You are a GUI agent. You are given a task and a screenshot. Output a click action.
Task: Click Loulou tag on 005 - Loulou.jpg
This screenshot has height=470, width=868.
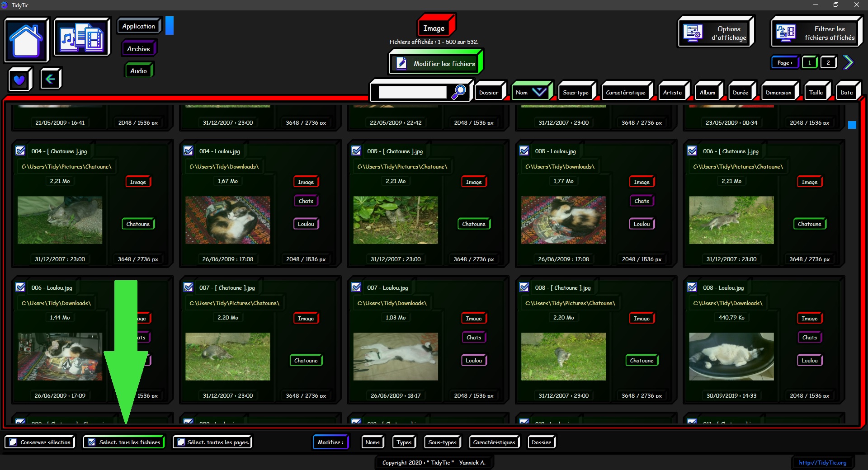642,224
